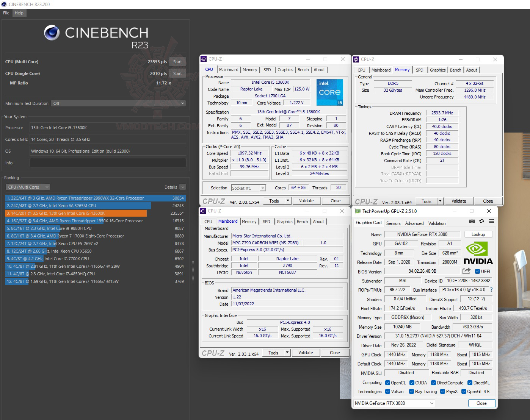Click Validate in CPU-Z Memory window
This screenshot has width=530, height=420.
point(459,201)
